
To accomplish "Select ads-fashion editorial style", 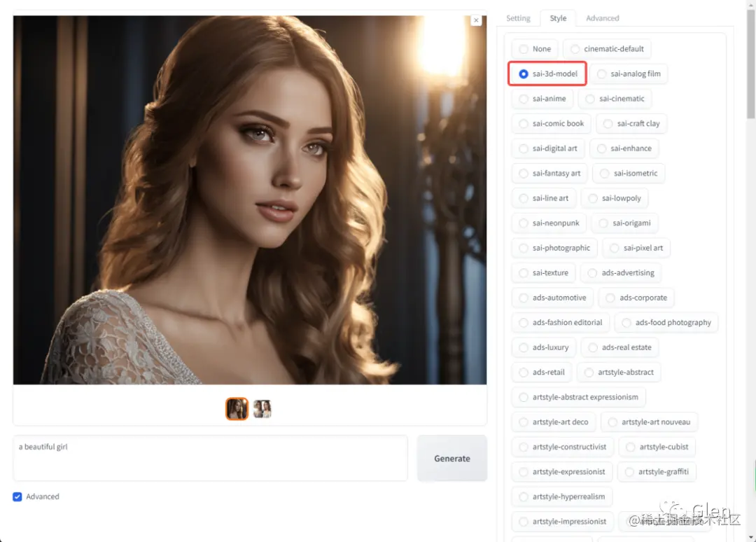I will (x=560, y=323).
